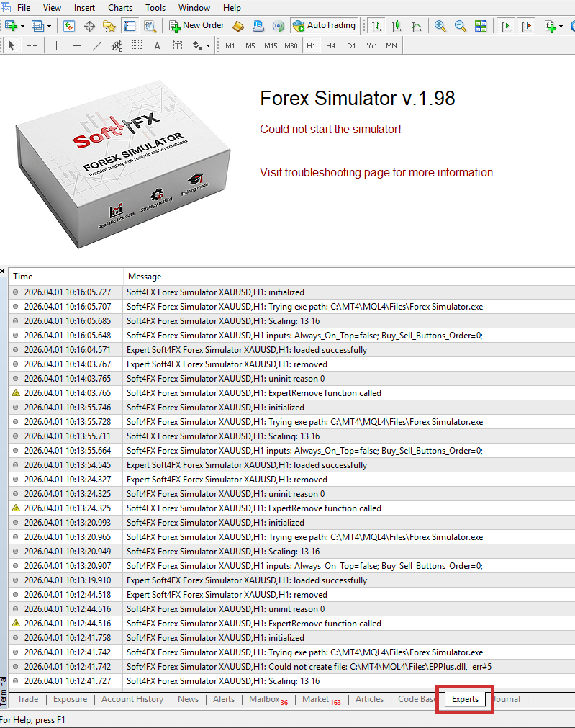The image size is (575, 728).
Task: Switch to M5 timeframe
Action: 250,45
